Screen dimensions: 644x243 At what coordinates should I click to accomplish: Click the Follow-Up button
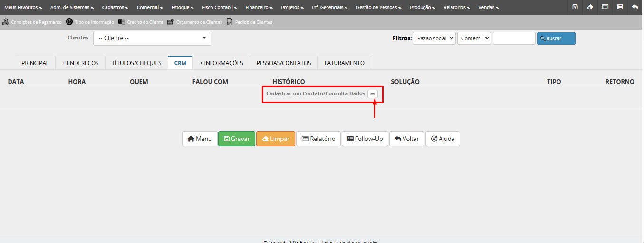[x=365, y=139]
